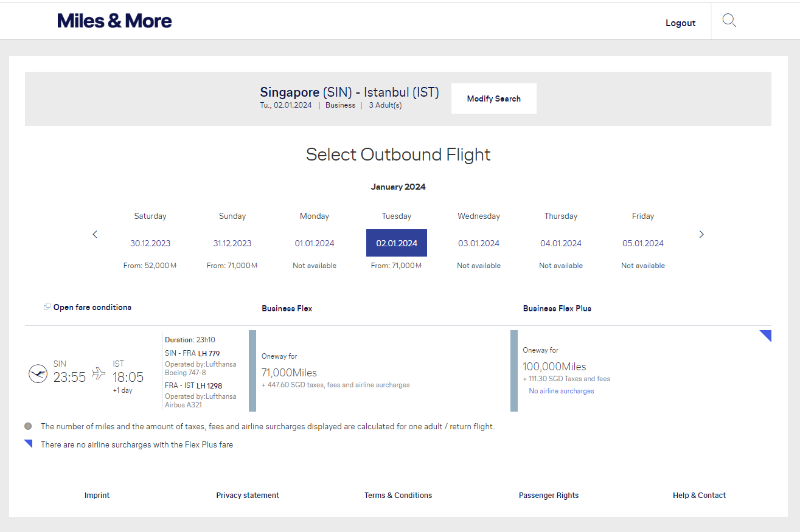Click the grey info icon below flight
This screenshot has height=532, width=800.
28,426
